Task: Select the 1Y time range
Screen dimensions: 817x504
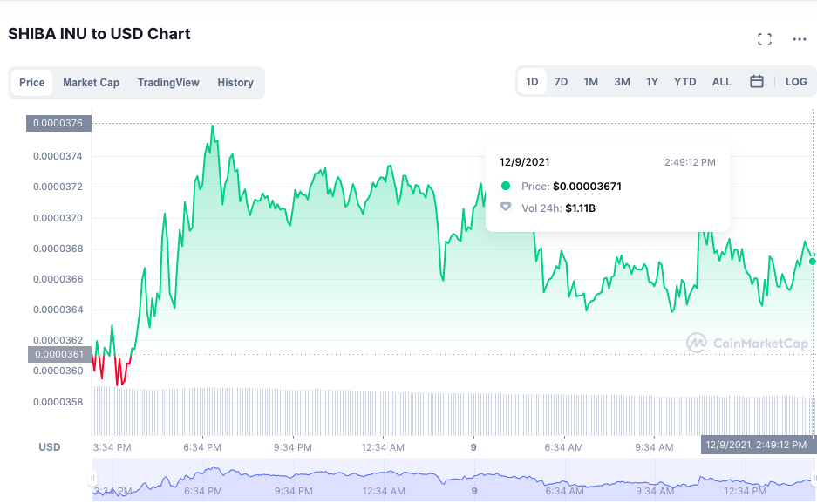Action: (652, 81)
